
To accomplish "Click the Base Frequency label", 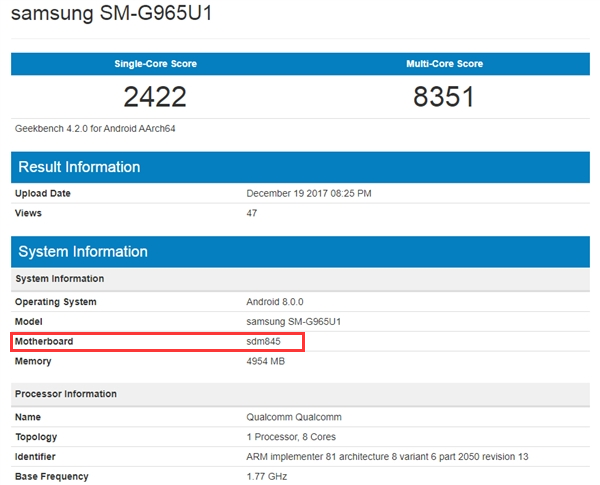I will click(x=52, y=477).
